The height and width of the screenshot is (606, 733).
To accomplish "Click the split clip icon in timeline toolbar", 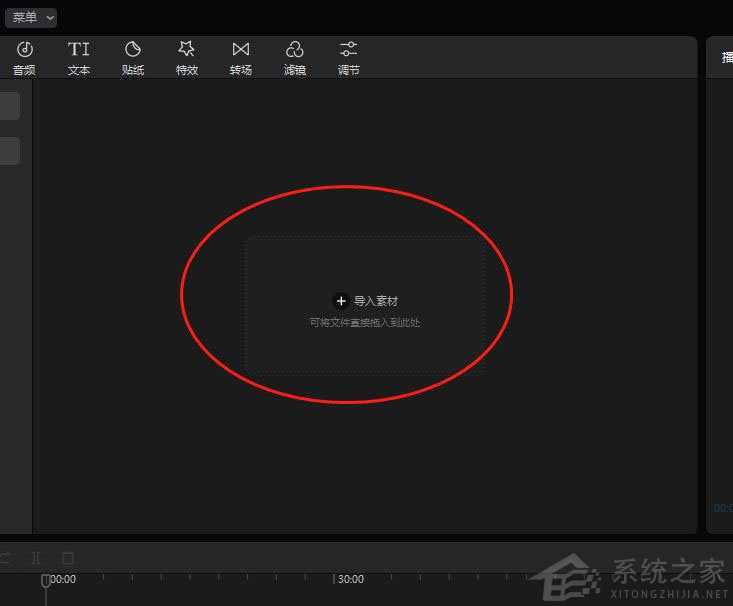I will [36, 557].
